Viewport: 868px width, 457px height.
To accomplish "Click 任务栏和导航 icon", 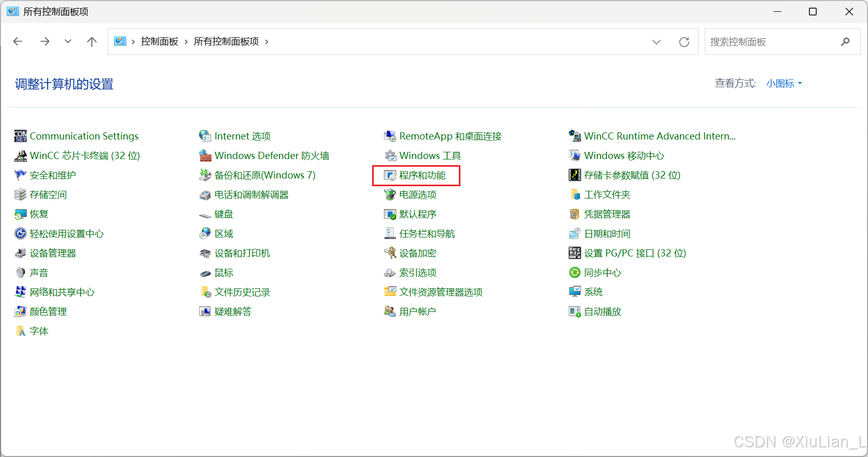I will 390,233.
